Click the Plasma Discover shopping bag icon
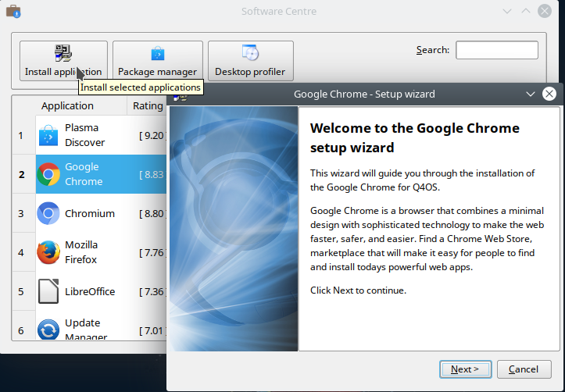Screen dimensions: 565x392 pos(48,135)
